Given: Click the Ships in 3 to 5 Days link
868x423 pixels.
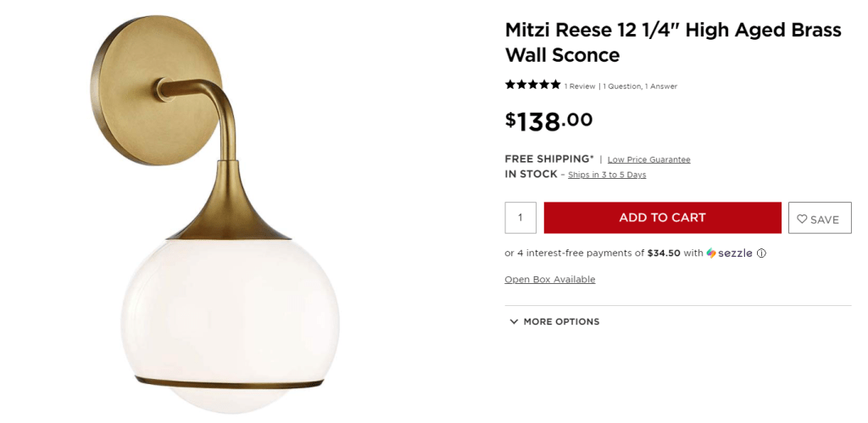Looking at the screenshot, I should point(607,175).
